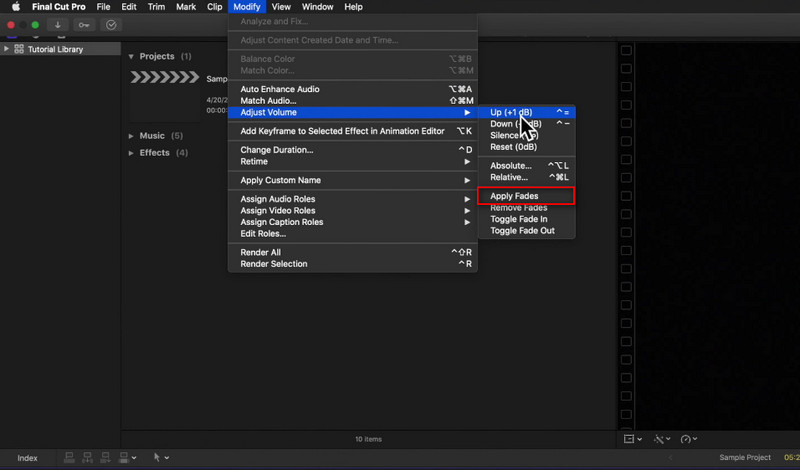Screen dimensions: 800x470
Task: Choose Auto Enhance Audio
Action: tap(353, 89)
